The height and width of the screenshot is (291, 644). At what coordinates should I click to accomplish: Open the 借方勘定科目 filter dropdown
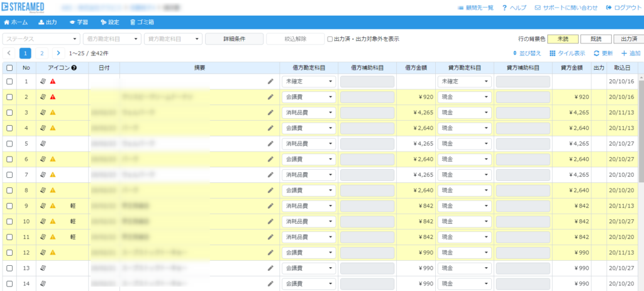(x=112, y=39)
